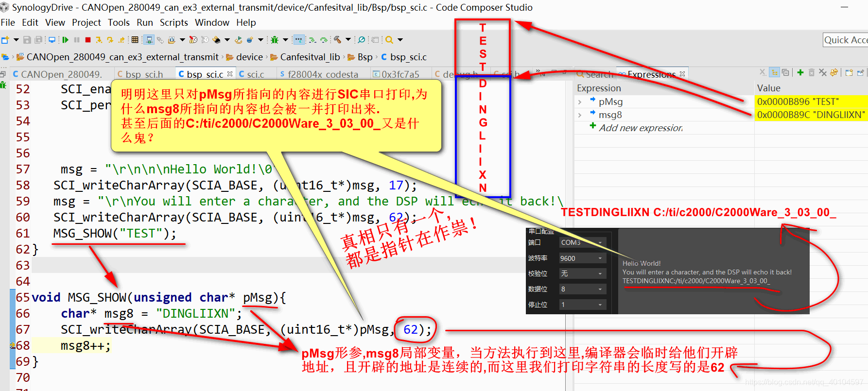Close the Expressions view tab
This screenshot has width=868, height=391.
tap(682, 74)
